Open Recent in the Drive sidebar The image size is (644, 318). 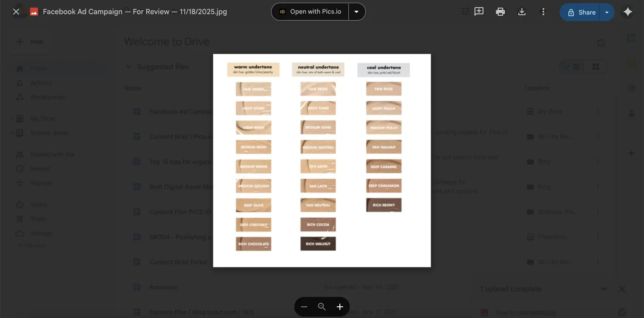[x=40, y=169]
